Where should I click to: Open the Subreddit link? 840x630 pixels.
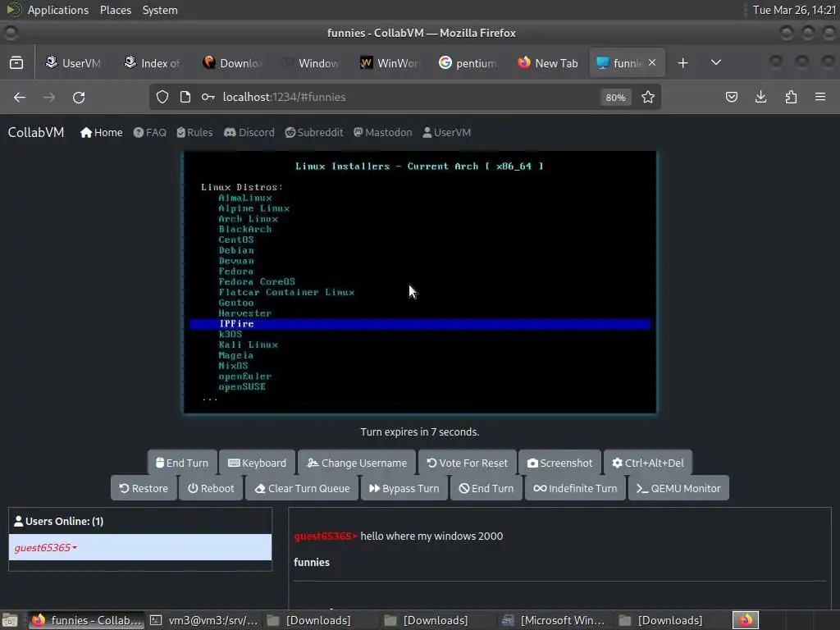tap(314, 132)
